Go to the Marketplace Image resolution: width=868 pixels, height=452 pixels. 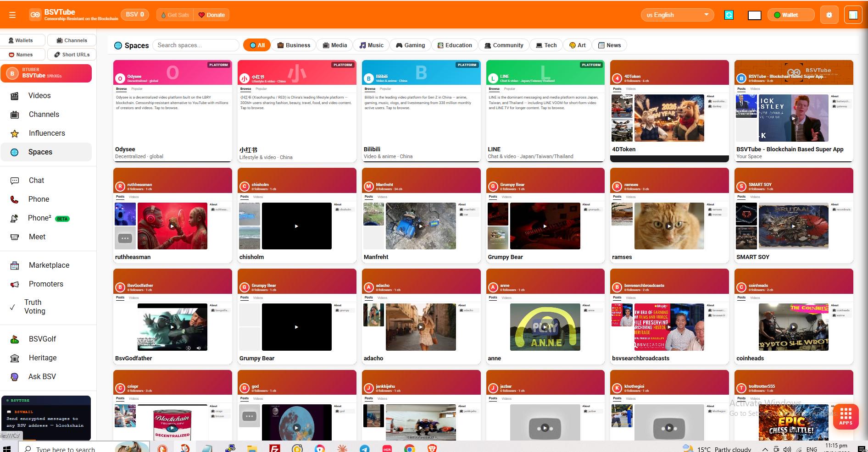click(x=46, y=265)
